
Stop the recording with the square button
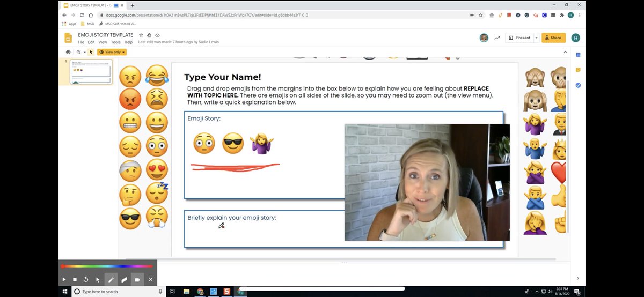[75, 279]
